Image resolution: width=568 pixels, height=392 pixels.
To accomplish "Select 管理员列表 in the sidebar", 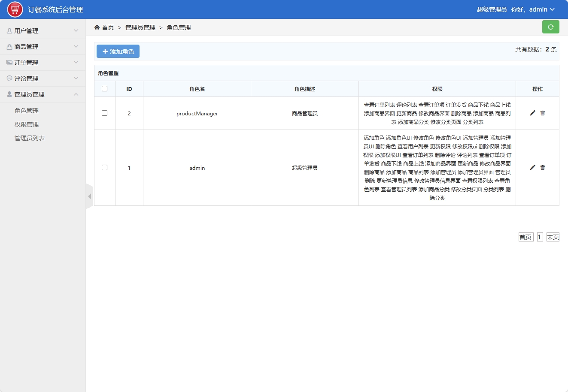I will coord(30,138).
